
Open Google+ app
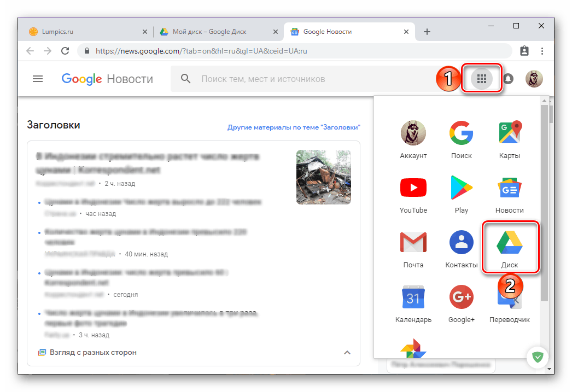[461, 304]
